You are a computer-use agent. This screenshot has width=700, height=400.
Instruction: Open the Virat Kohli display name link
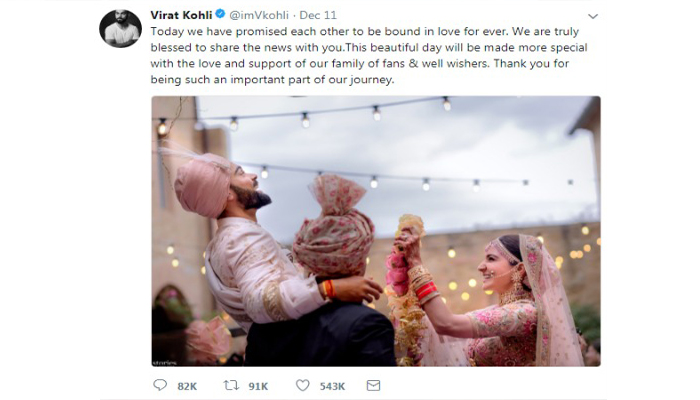(181, 15)
